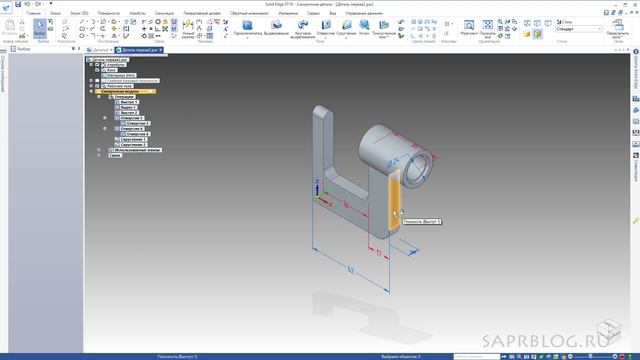Viewport: 640px width, 360px height.
Task: Select Вырез 1 feature in tree
Action: [128, 107]
